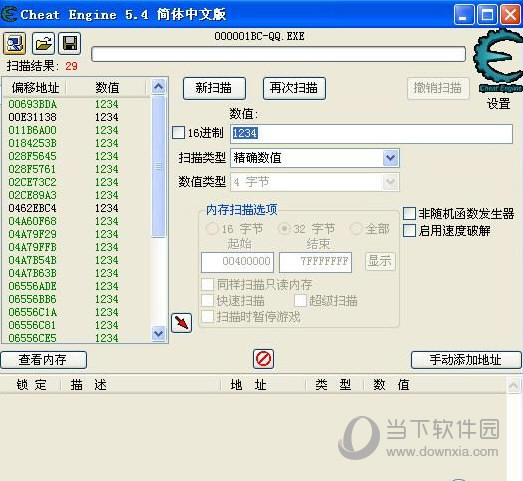Click the red no-entry clear list icon
The image size is (523, 481).
tap(264, 359)
